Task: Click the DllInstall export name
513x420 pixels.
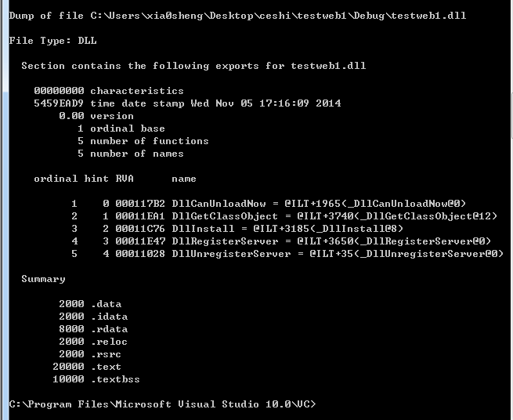Action: (203, 229)
